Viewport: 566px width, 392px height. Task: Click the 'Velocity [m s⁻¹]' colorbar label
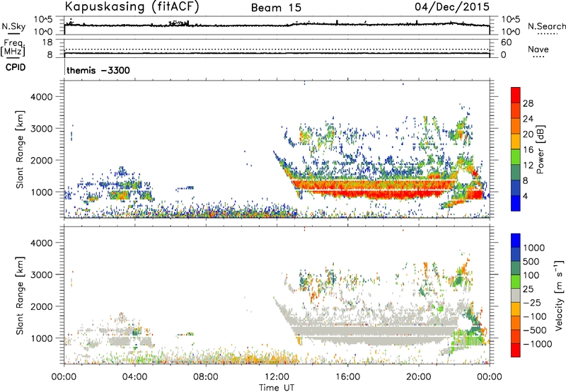559,295
